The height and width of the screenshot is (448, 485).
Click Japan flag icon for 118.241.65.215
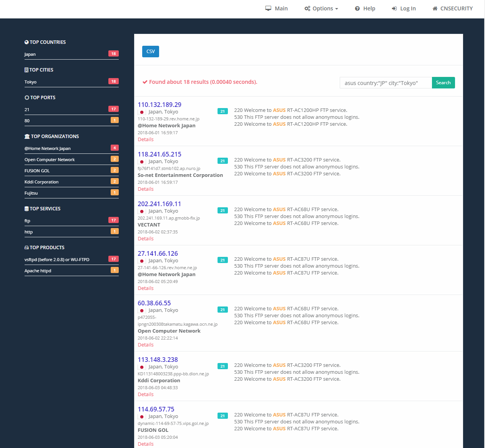[142, 162]
